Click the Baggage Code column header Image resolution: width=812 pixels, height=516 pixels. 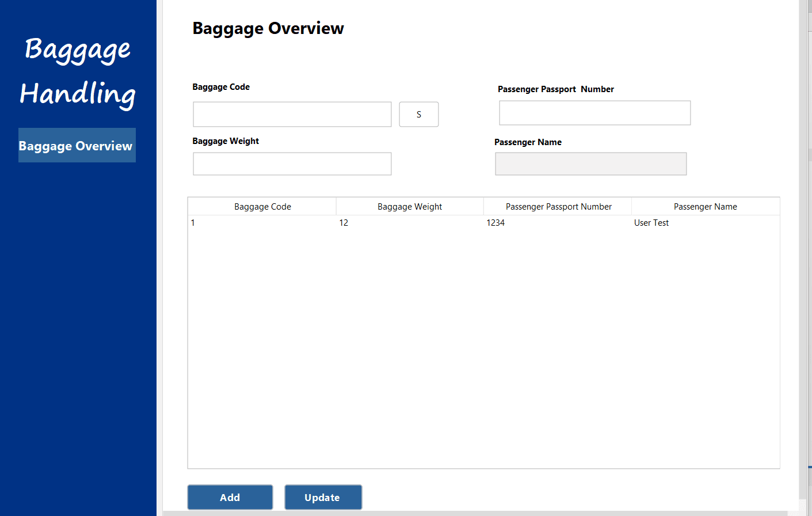(x=262, y=206)
